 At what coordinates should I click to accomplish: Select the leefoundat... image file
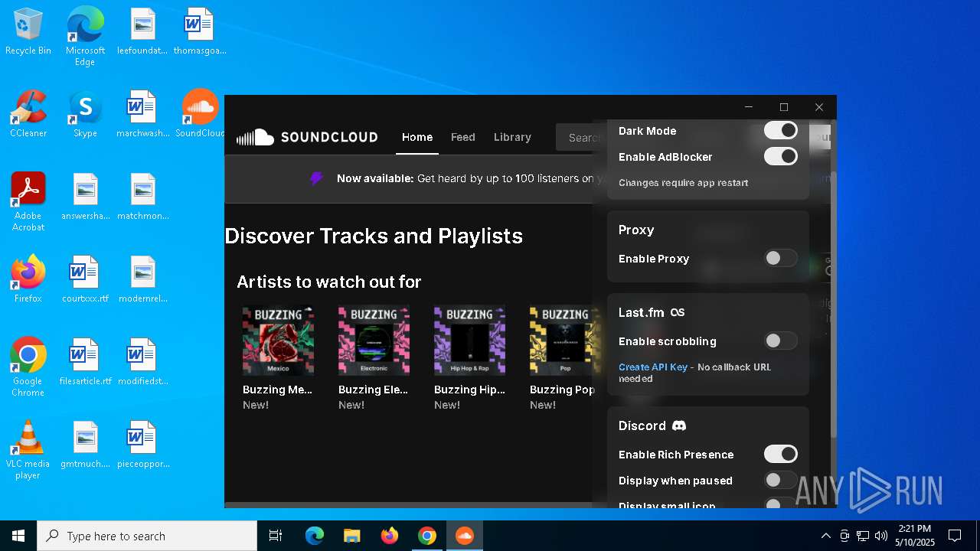[143, 31]
